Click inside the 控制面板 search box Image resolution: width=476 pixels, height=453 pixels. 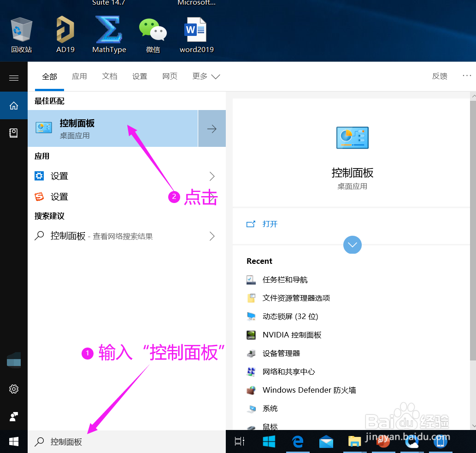tap(115, 441)
